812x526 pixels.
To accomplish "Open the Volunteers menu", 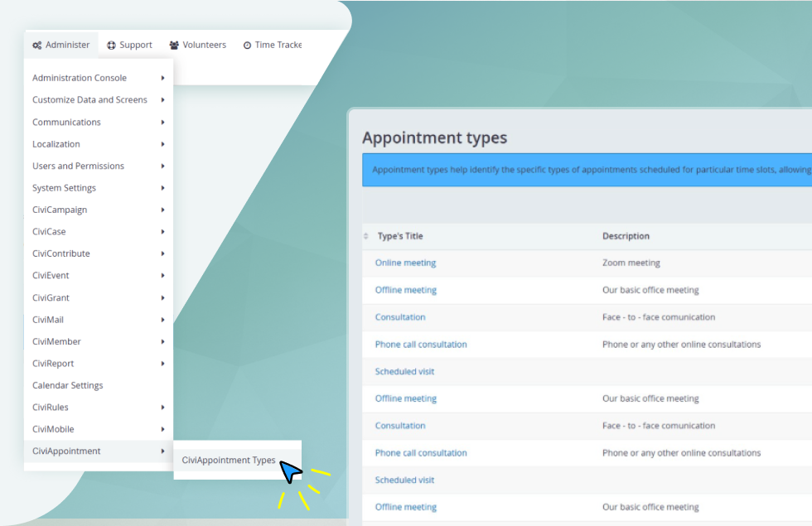I will pos(198,45).
